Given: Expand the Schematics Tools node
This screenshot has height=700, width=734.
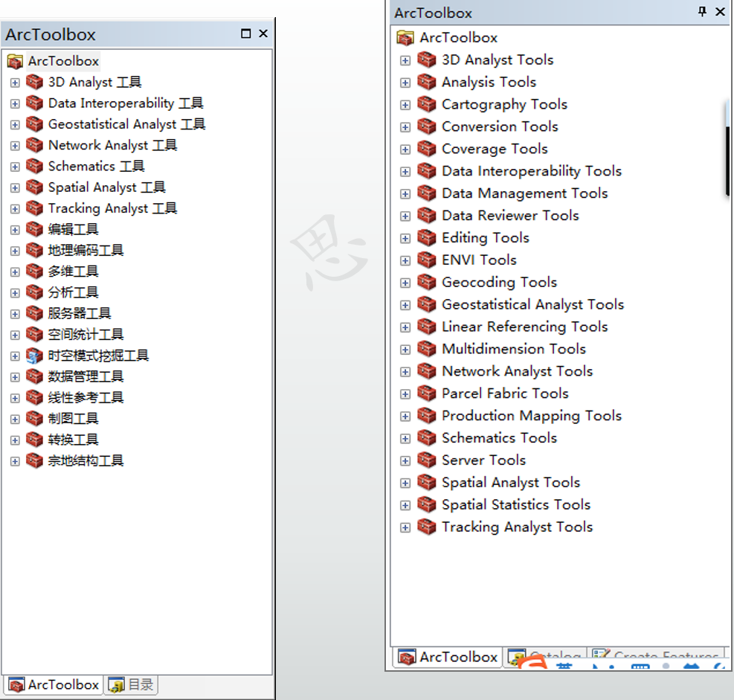Looking at the screenshot, I should (405, 439).
